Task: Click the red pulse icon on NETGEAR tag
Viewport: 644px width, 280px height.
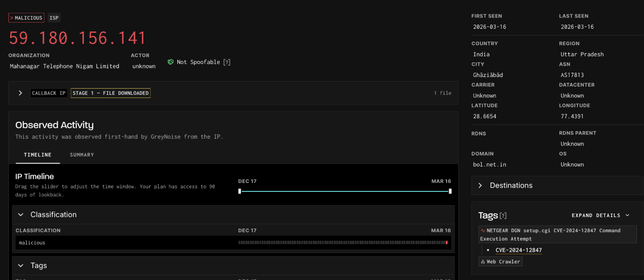Action: click(x=483, y=230)
